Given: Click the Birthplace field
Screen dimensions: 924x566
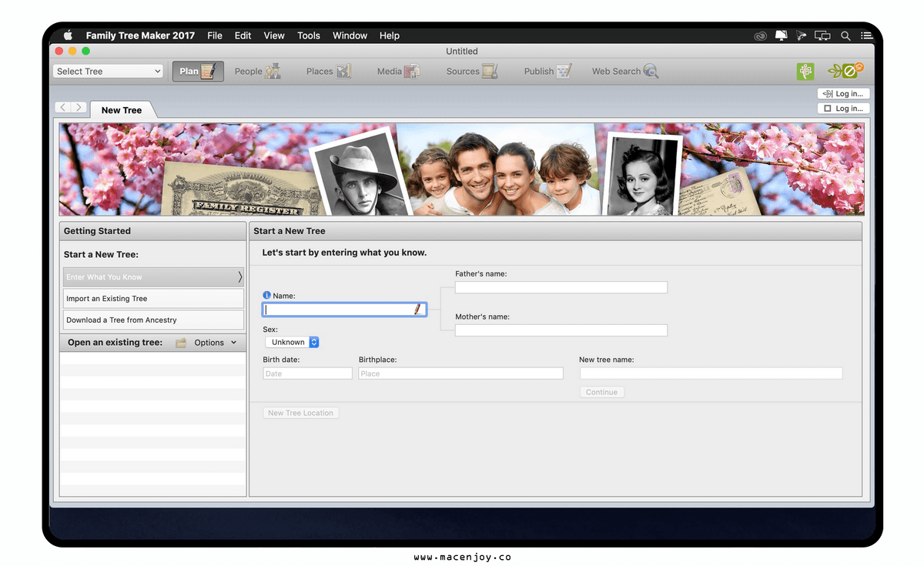Looking at the screenshot, I should [460, 373].
